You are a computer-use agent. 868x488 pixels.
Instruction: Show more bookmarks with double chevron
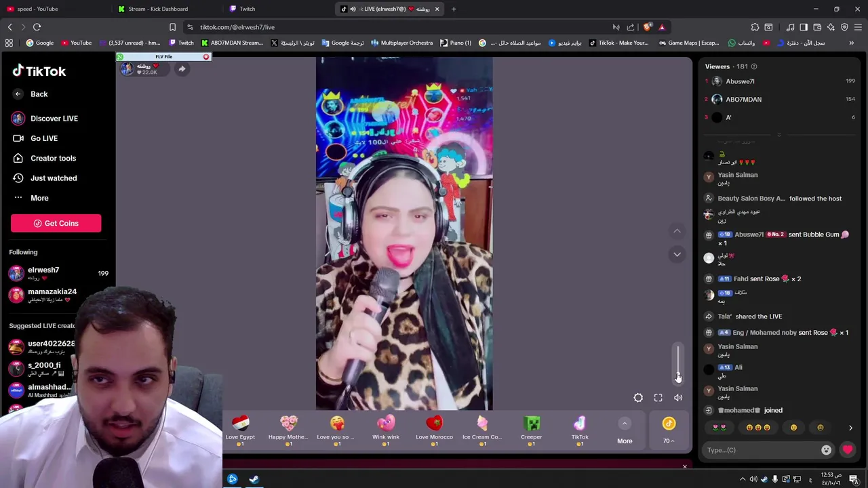coord(852,43)
